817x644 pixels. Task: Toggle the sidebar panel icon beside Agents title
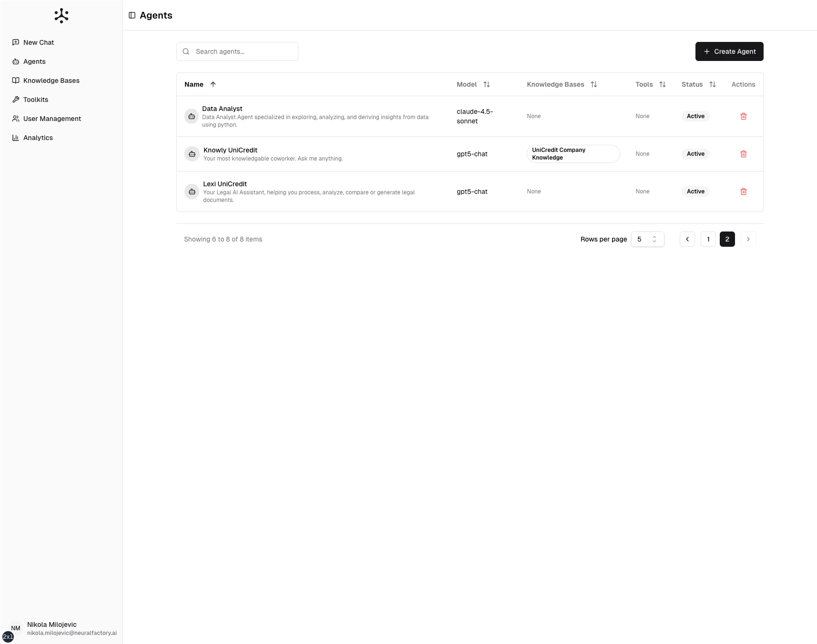point(132,15)
